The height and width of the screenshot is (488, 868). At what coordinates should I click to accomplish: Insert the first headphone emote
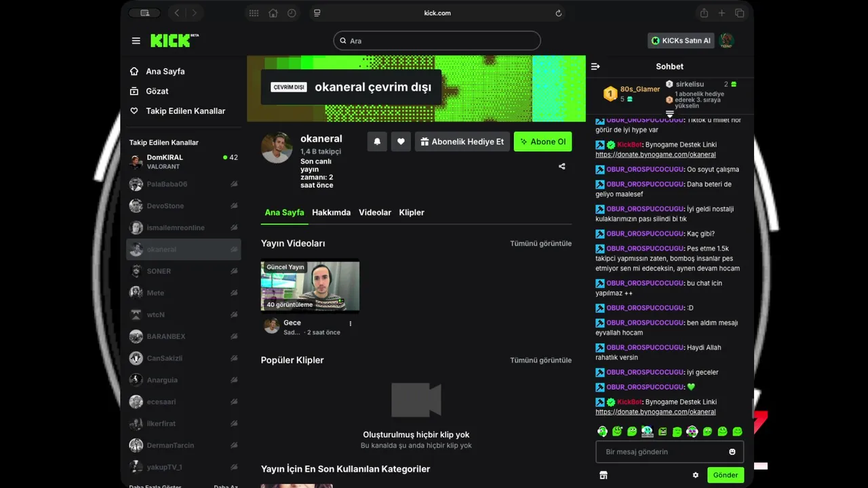(602, 431)
